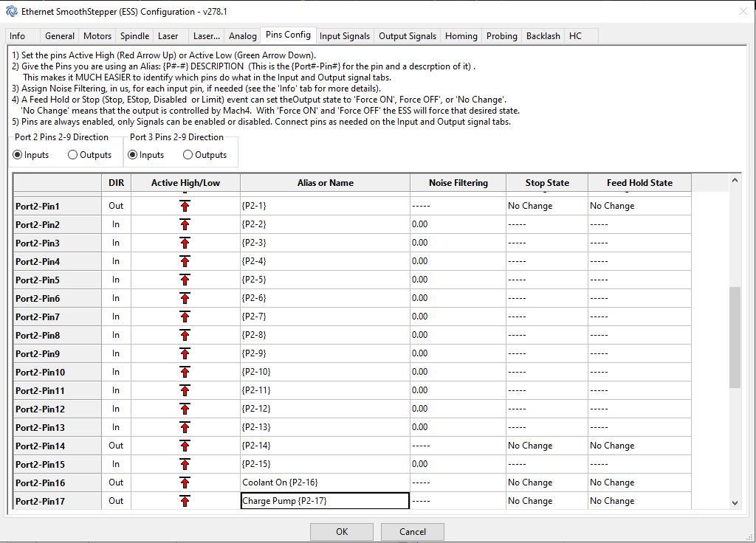Toggle Active High/Low arrow for Port2-Pin13
Viewport: 756px width, 543px height.
pos(185,427)
